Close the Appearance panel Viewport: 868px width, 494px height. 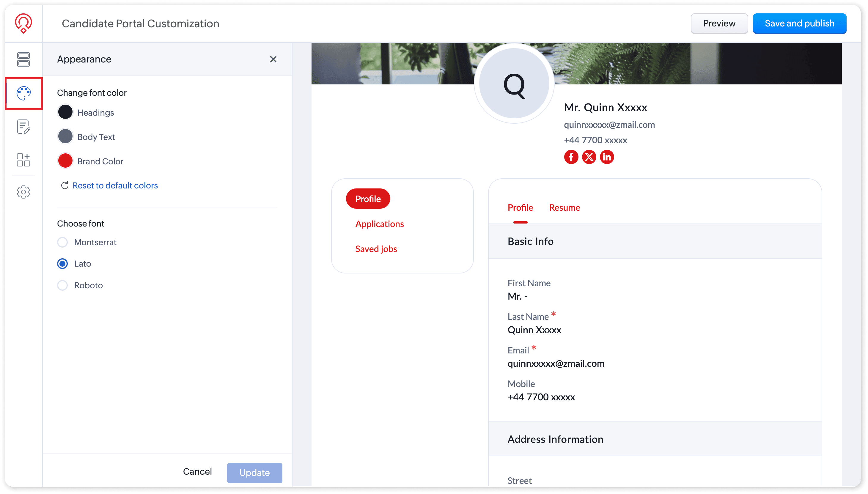click(x=273, y=59)
